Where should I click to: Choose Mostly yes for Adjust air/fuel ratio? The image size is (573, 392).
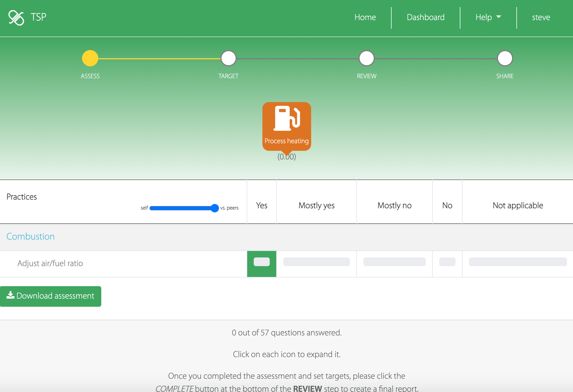click(x=316, y=262)
